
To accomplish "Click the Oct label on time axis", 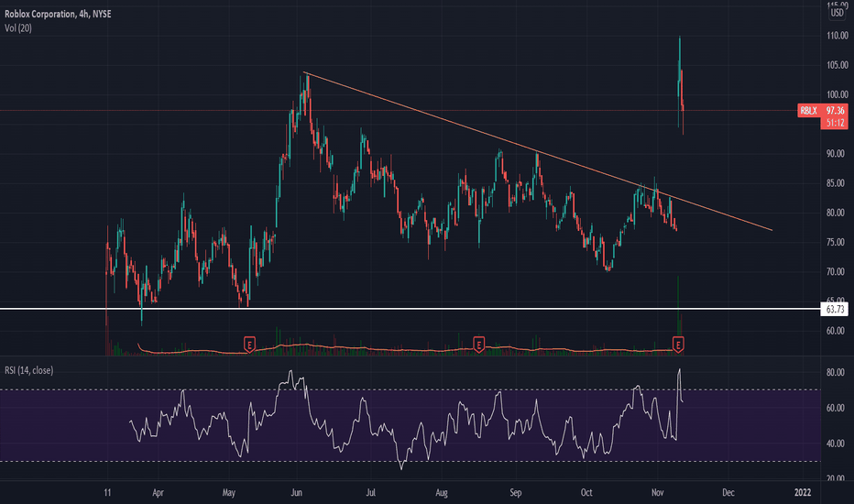I will pos(586,493).
